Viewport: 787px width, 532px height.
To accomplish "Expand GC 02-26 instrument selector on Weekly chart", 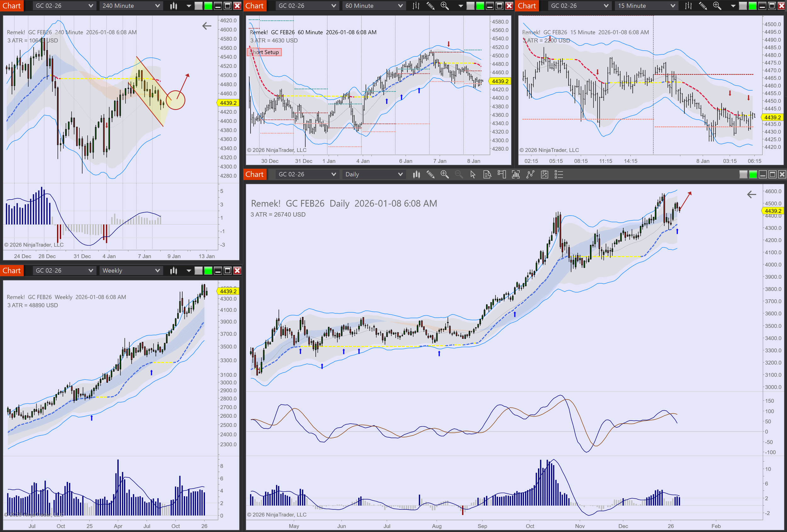I will pyautogui.click(x=64, y=271).
